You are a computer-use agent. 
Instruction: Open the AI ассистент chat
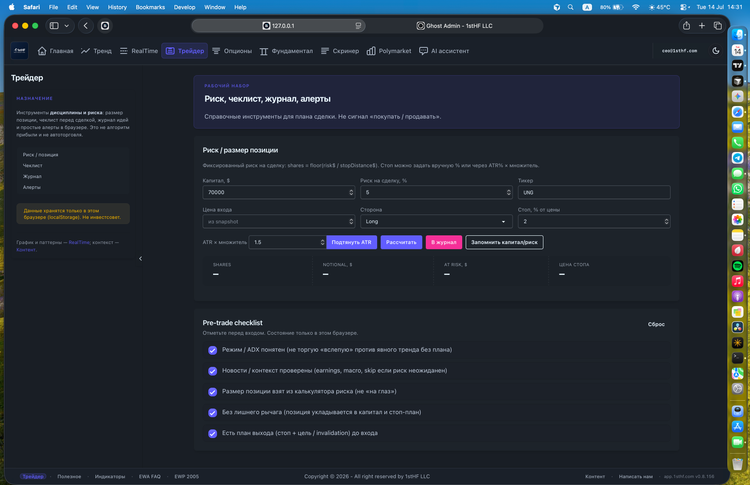[444, 51]
